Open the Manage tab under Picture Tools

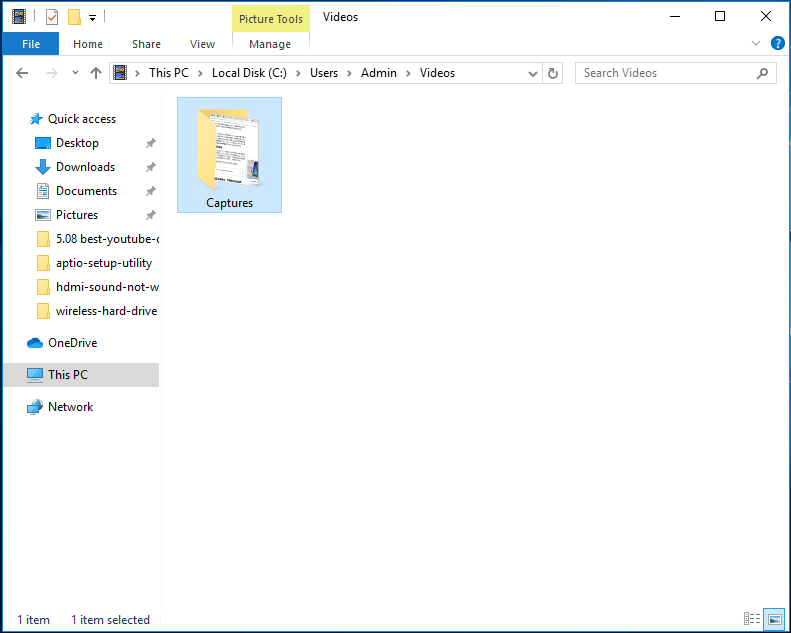270,44
